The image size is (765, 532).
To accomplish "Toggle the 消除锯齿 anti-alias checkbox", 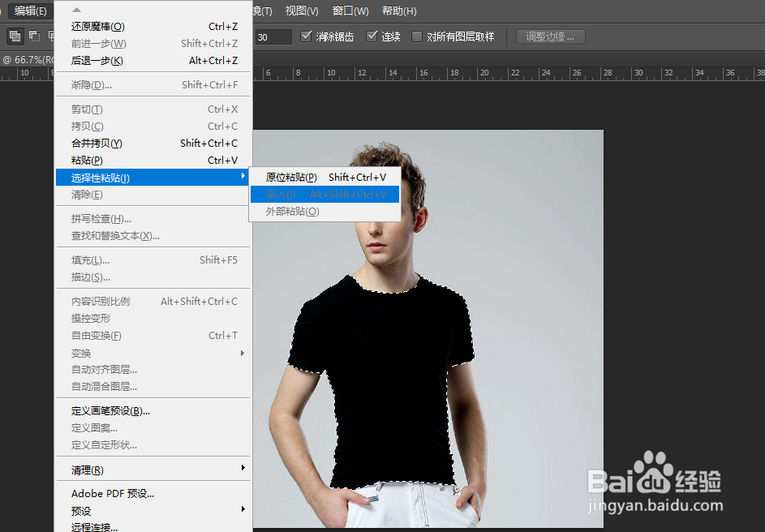I will [x=306, y=36].
